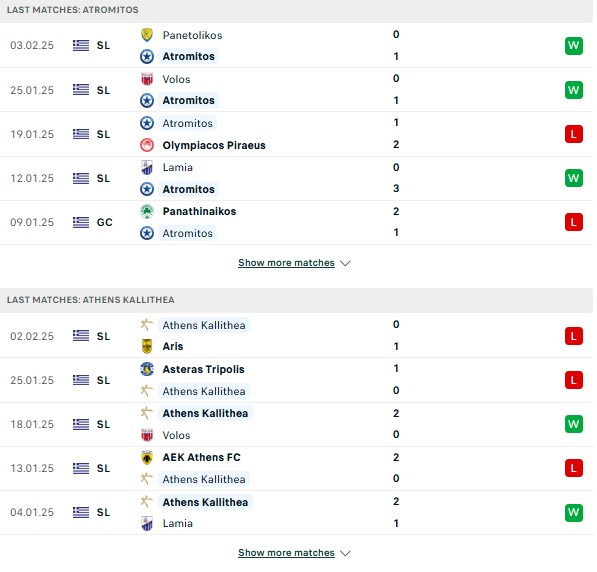The image size is (597, 572).
Task: Click the Panetolikos team crest icon
Action: point(147,35)
